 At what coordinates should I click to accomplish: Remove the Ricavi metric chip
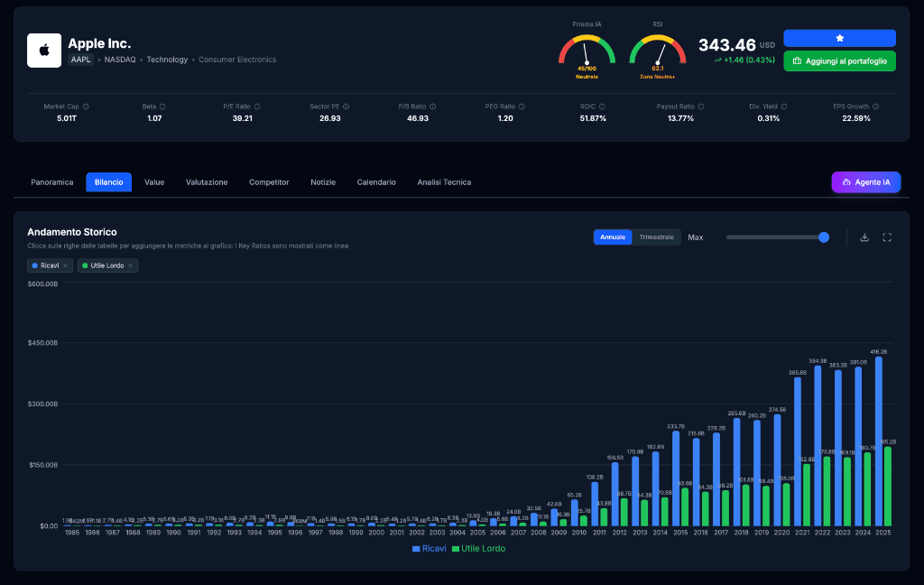tap(65, 266)
